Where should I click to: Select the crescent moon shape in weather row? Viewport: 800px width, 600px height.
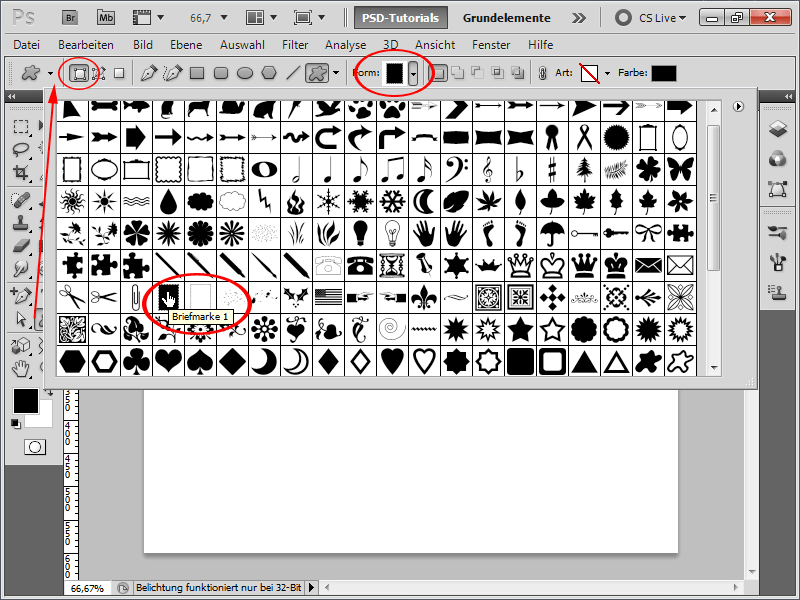pyautogui.click(x=424, y=202)
